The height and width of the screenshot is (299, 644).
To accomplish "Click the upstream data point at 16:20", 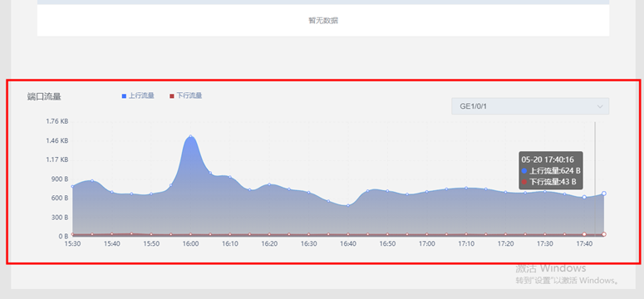I will (269, 184).
